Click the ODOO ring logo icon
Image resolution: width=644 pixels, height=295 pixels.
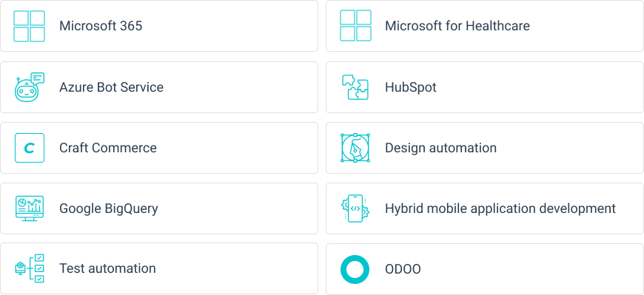355,269
